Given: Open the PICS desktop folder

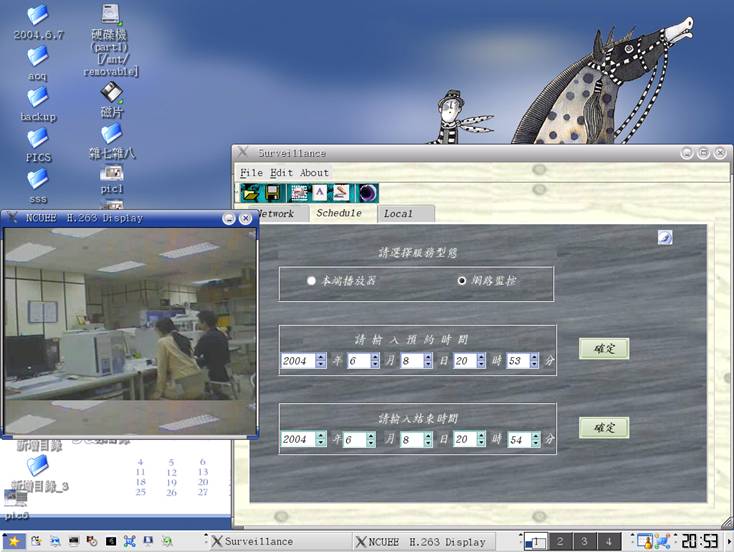Looking at the screenshot, I should tap(38, 138).
